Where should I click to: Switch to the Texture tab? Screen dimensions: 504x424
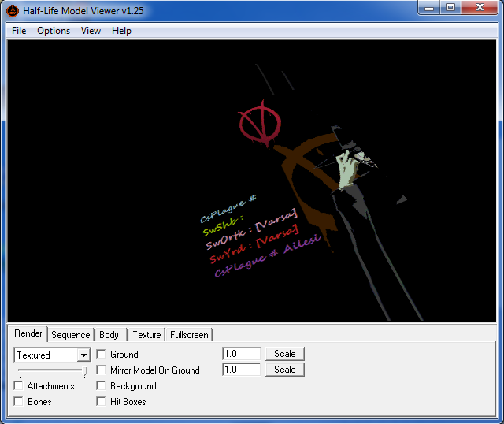pos(146,335)
